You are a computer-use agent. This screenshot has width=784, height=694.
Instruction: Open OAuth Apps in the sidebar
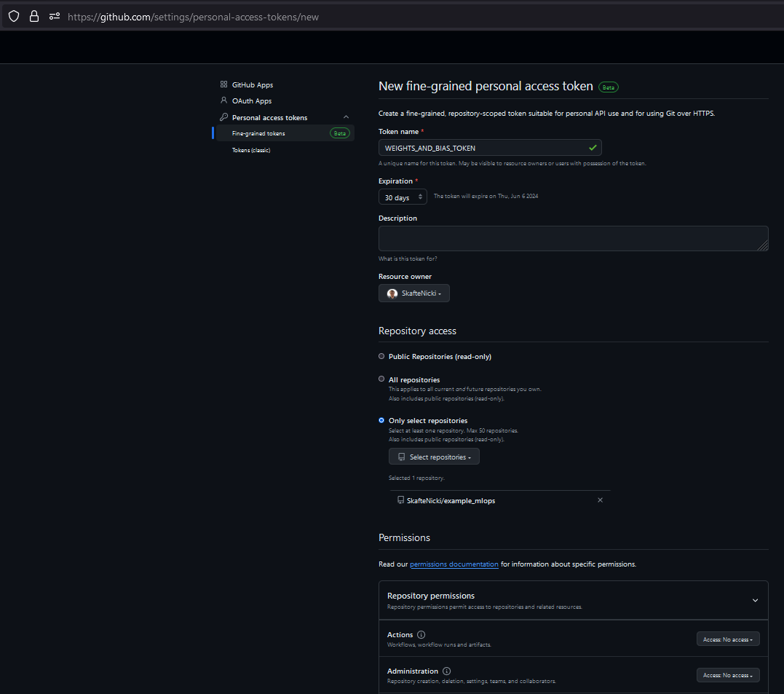(x=252, y=100)
